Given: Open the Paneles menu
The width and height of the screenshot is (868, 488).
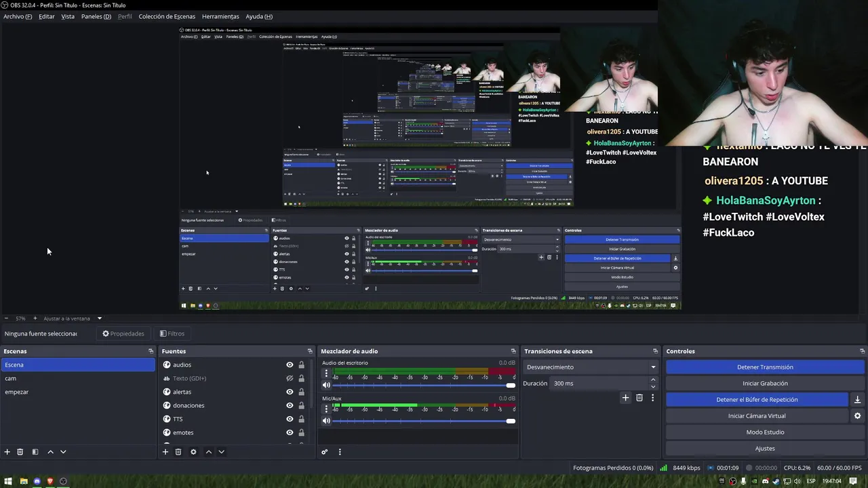Looking at the screenshot, I should point(96,16).
